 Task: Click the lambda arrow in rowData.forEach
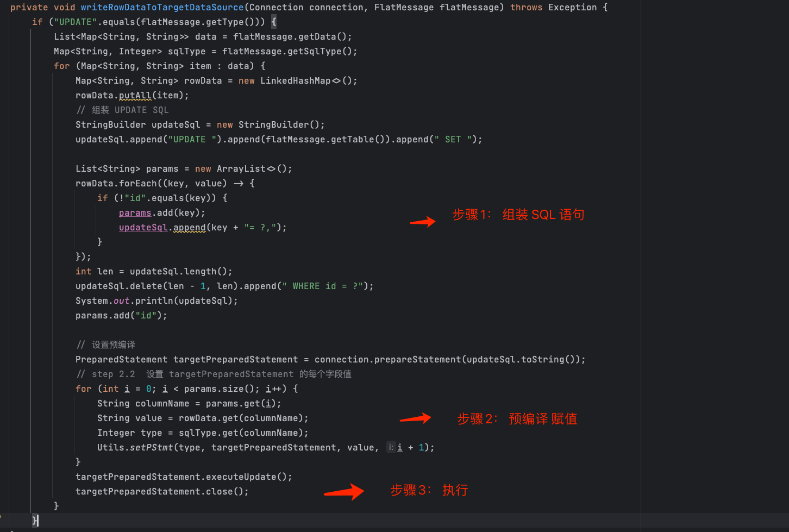click(x=238, y=184)
